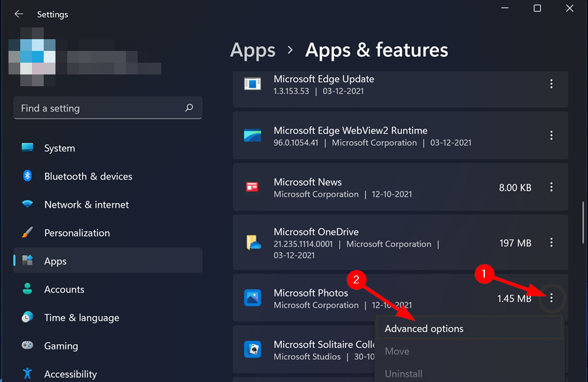This screenshot has height=382, width=588.
Task: Open Gaming settings
Action: click(62, 346)
